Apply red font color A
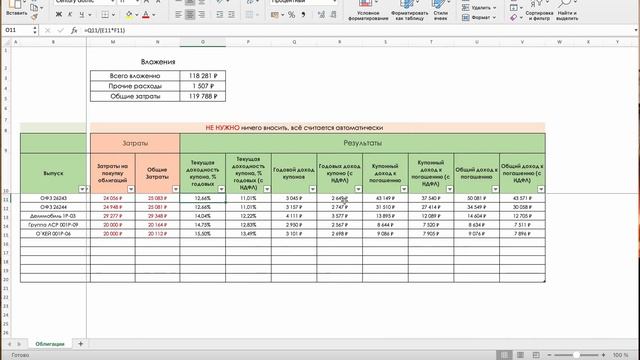The image size is (640, 360). coord(146,15)
